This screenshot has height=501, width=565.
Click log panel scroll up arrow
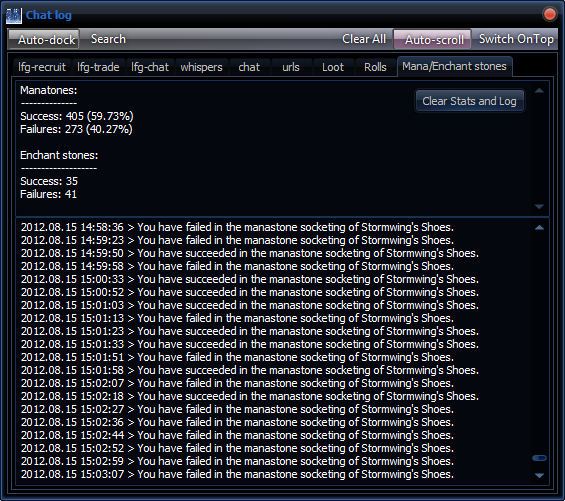tap(539, 227)
